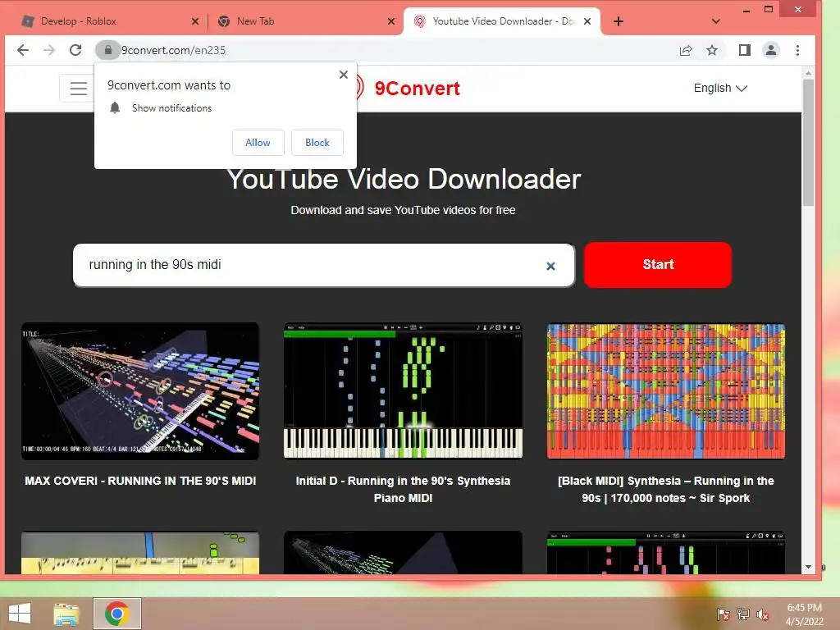Go back using the browser back arrow
This screenshot has width=840, height=630.
tap(22, 50)
